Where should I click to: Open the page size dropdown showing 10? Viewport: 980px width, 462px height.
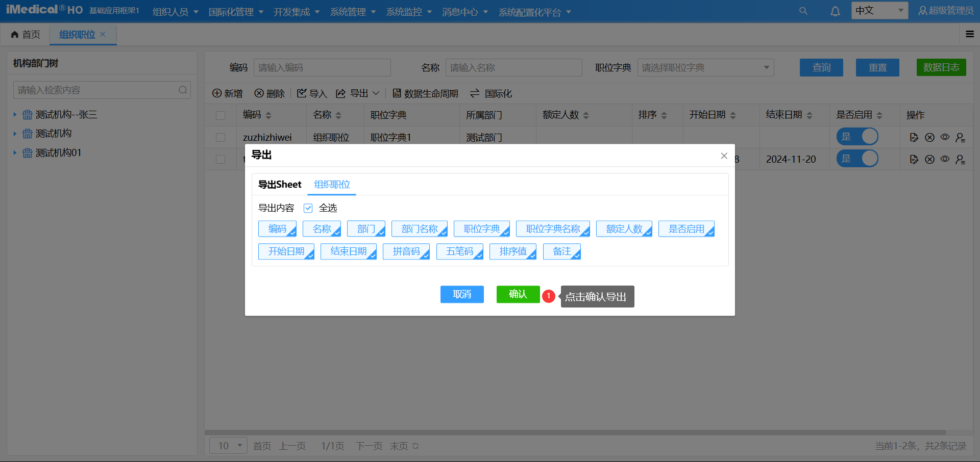[228, 445]
